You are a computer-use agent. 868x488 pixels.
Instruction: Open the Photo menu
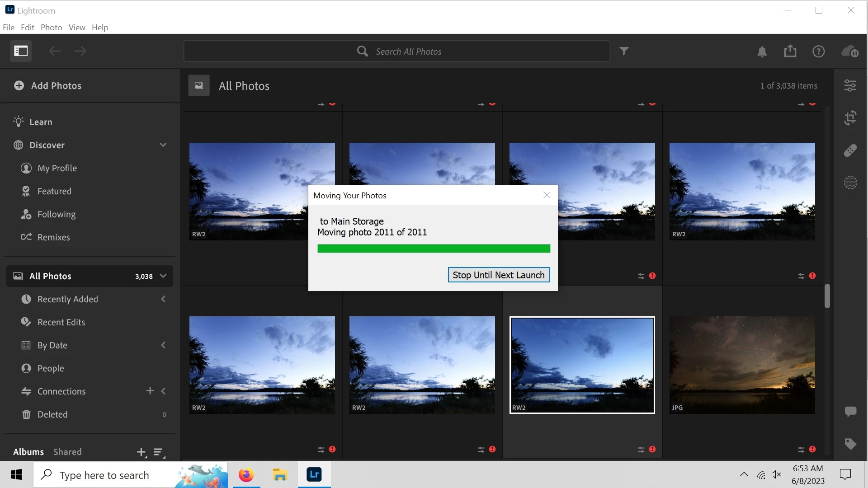pyautogui.click(x=51, y=28)
